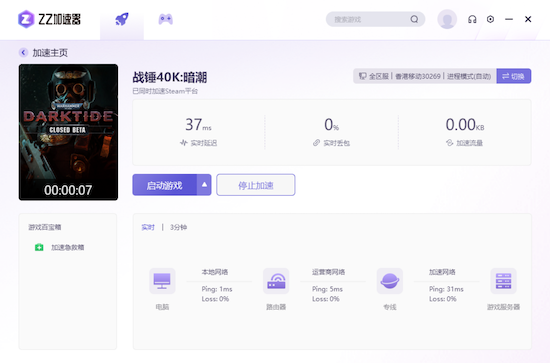This screenshot has width=550, height=363.
Task: Click the 加速主页 label
Action: [x=50, y=53]
